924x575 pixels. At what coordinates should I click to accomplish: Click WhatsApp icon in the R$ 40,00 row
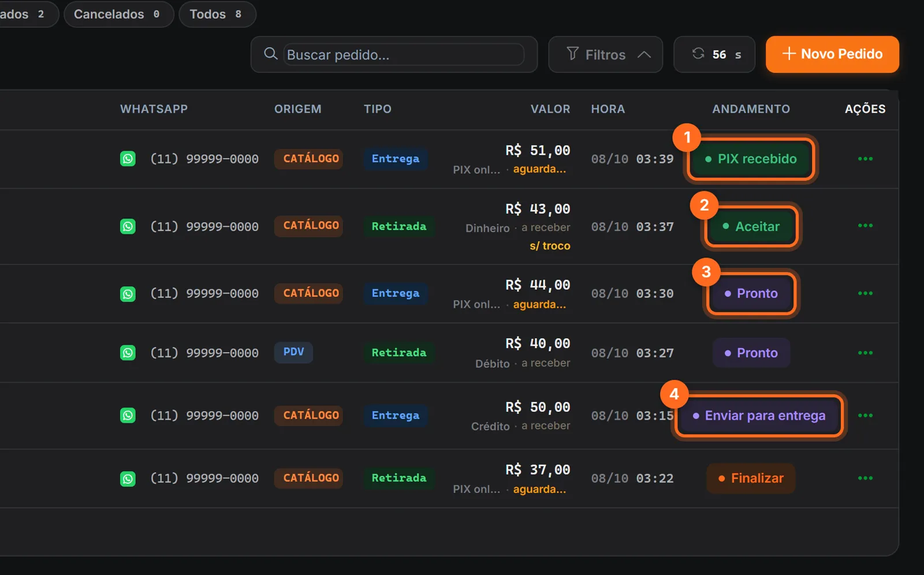coord(128,353)
